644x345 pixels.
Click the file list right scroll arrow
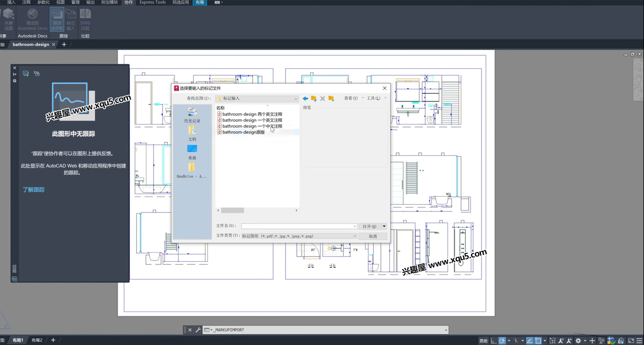[x=296, y=210]
